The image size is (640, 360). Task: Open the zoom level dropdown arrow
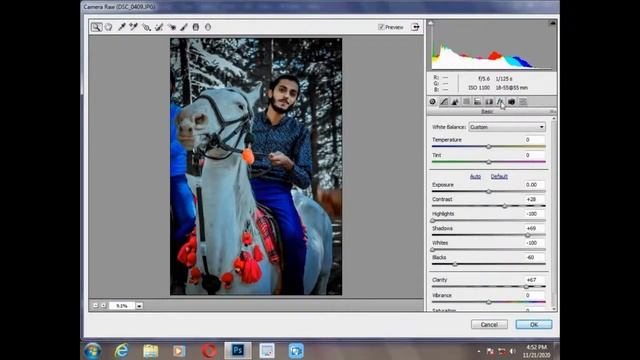(x=139, y=305)
